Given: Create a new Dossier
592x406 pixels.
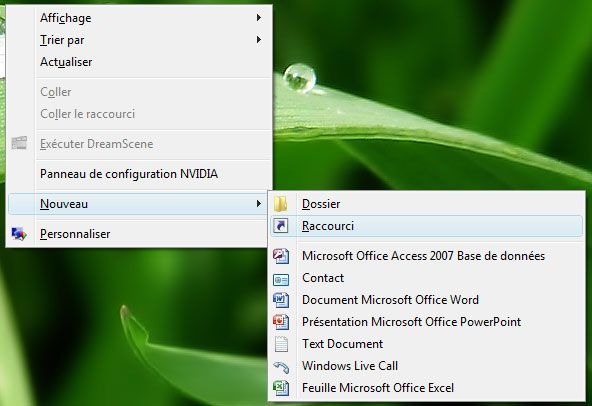Looking at the screenshot, I should (x=427, y=204).
